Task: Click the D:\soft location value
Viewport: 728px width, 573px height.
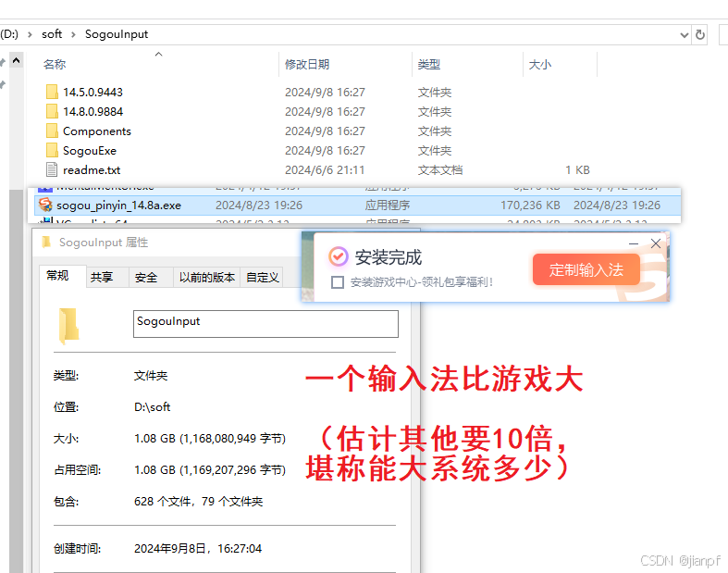Action: click(152, 407)
